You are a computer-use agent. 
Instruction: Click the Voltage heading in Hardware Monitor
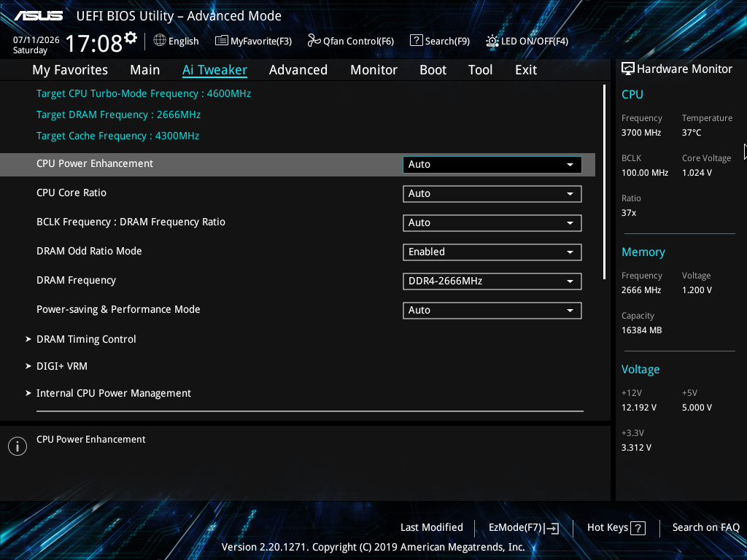pos(640,370)
